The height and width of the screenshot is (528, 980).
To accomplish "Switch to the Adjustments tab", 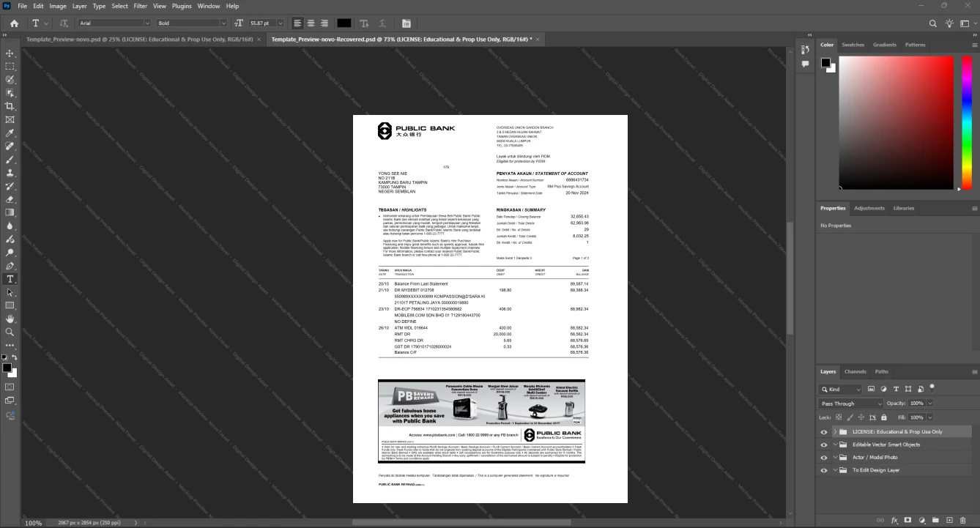I will 869,208.
